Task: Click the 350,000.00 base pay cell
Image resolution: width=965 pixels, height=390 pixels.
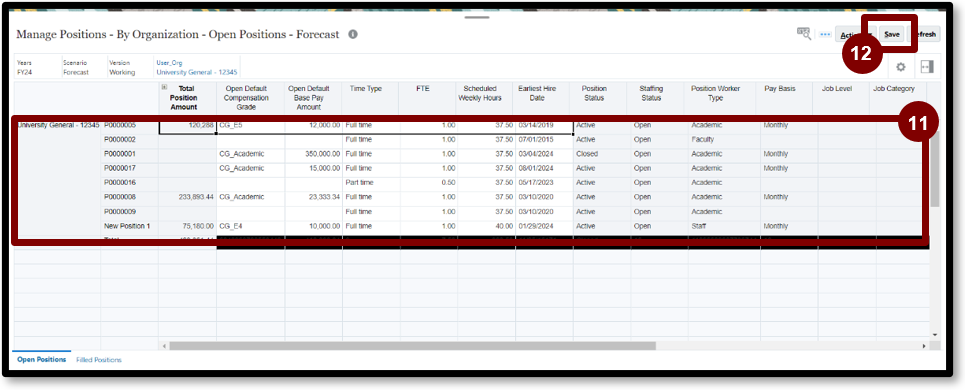Action: tap(313, 154)
